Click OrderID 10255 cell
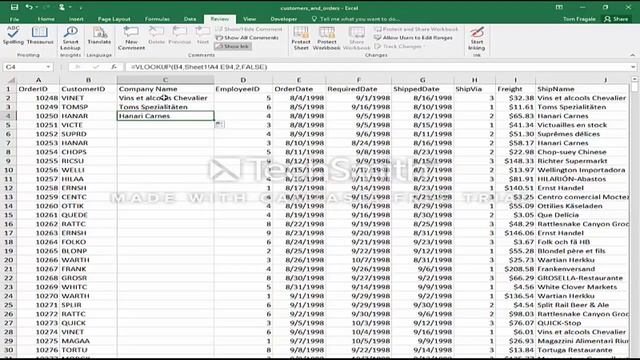Screen dimensions: 640x360 point(38,161)
